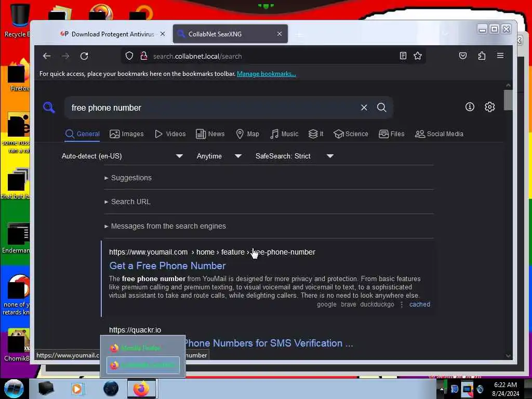This screenshot has height=399, width=532.
Task: Switch to the Music search tab
Action: pos(284,134)
